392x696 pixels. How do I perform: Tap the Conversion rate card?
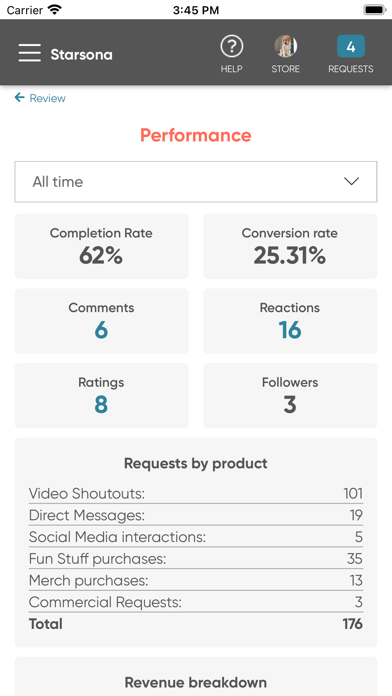(290, 246)
